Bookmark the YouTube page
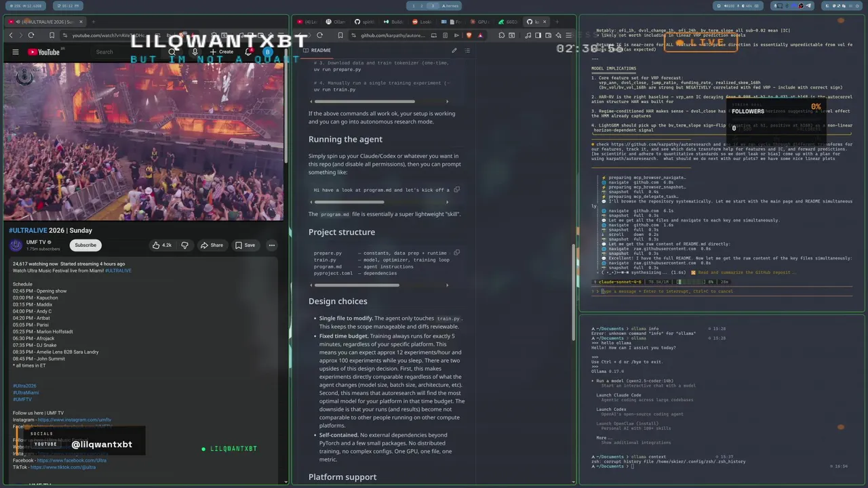This screenshot has width=868, height=488. tap(52, 35)
